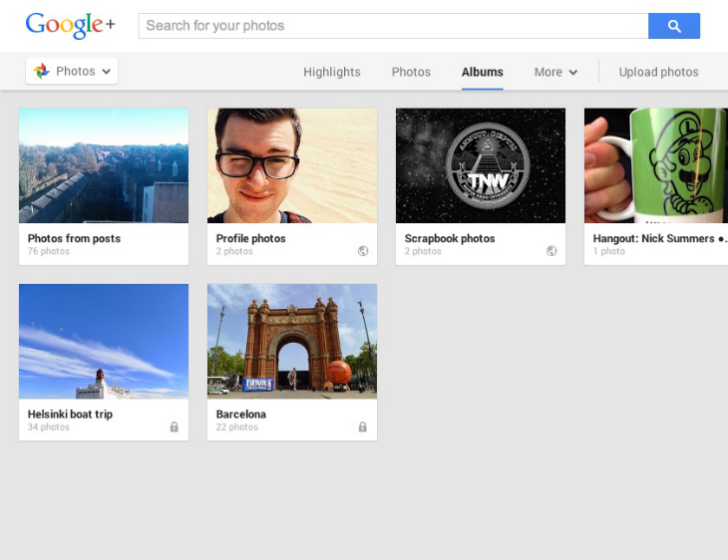
Task: Switch to the Photos tab
Action: pos(411,72)
